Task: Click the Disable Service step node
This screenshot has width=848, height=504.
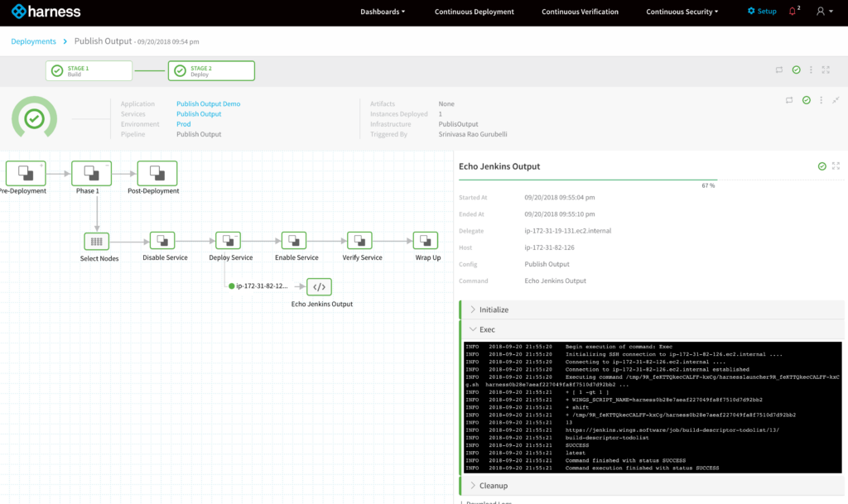Action: pos(164,241)
